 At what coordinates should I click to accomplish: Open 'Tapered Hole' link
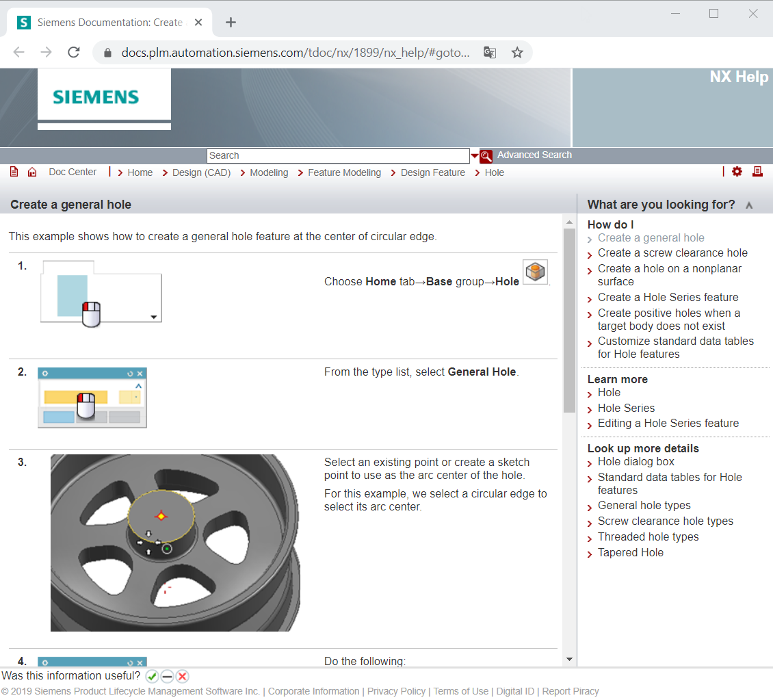point(631,553)
